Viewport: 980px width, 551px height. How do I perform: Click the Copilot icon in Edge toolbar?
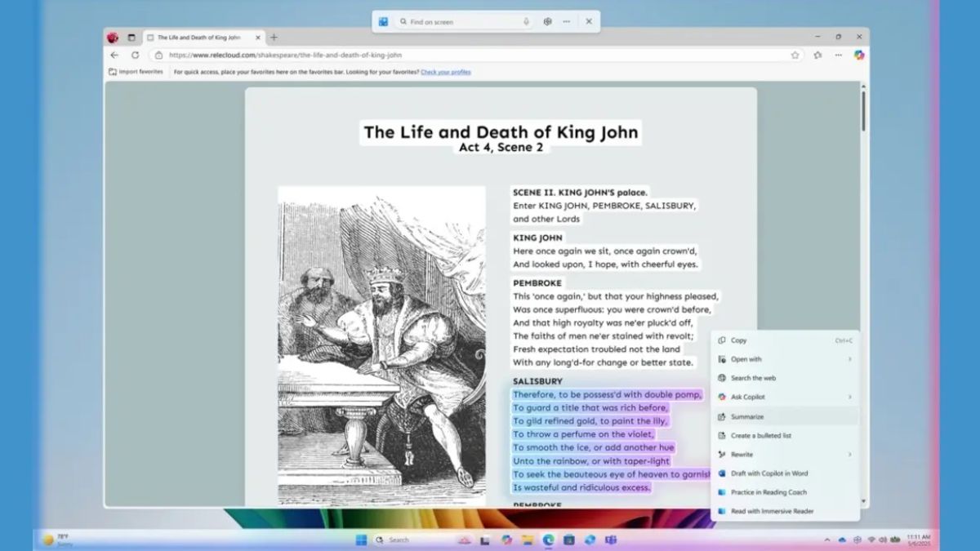coord(859,56)
